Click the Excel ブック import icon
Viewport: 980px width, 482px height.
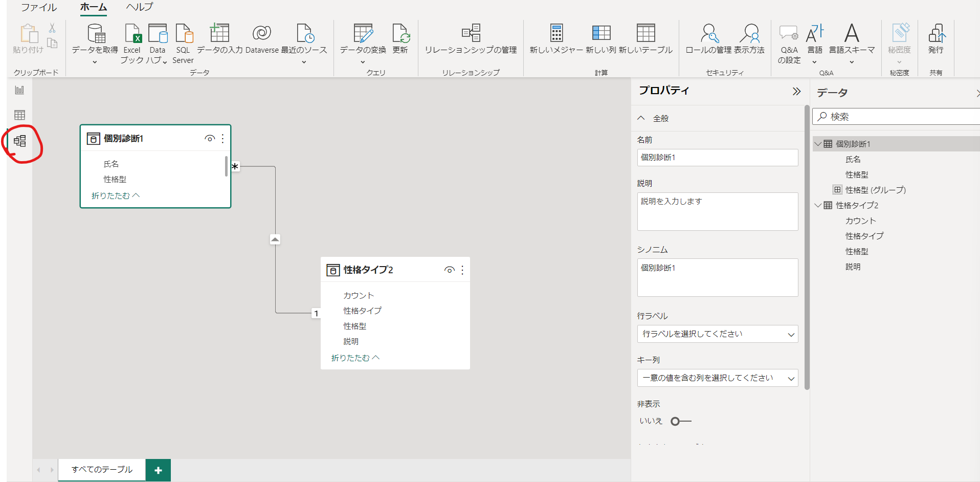[x=133, y=34]
